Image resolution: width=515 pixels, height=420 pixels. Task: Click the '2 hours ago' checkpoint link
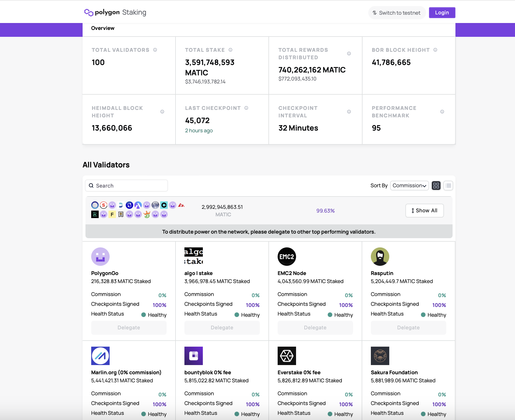click(x=199, y=131)
